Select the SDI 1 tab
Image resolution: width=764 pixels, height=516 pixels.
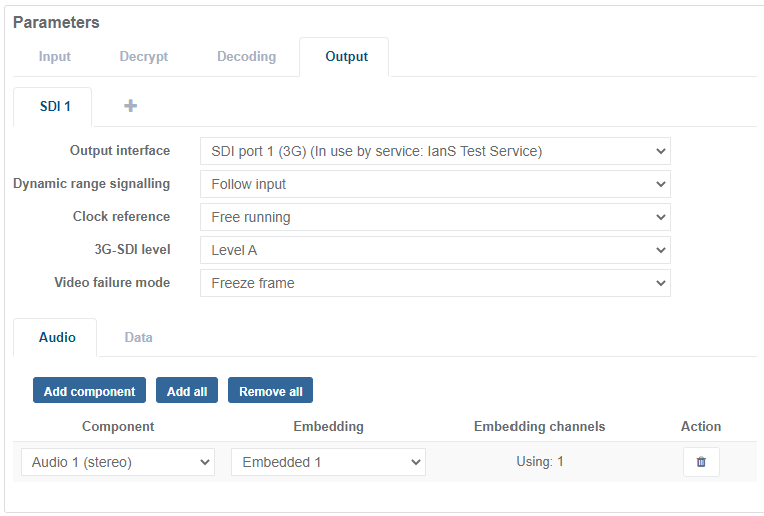tap(55, 106)
